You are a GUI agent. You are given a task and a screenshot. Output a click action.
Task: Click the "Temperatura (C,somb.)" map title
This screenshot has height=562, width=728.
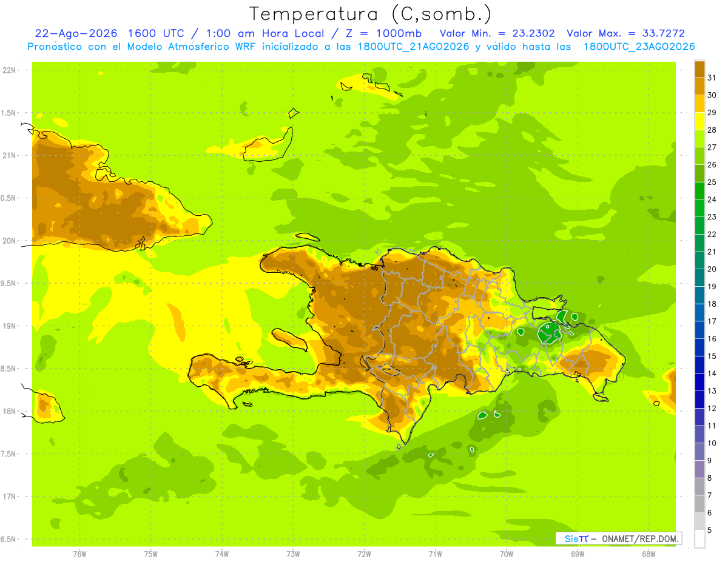pyautogui.click(x=370, y=13)
